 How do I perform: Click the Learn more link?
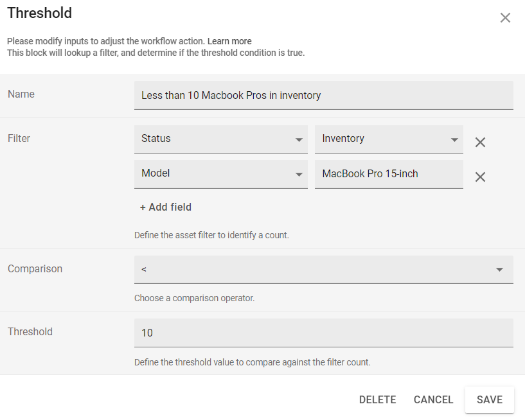[228, 40]
